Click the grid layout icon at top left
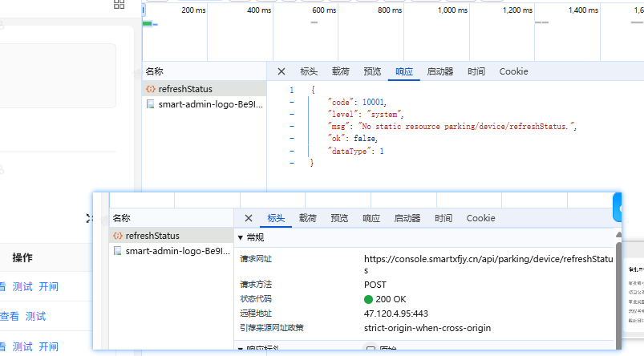This screenshot has height=356, width=644. [x=119, y=4]
